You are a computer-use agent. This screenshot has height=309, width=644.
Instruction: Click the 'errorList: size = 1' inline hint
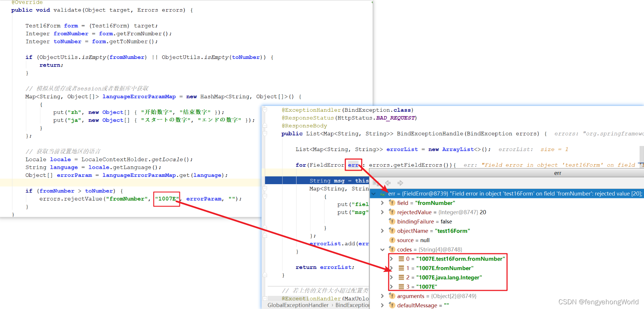pos(533,149)
